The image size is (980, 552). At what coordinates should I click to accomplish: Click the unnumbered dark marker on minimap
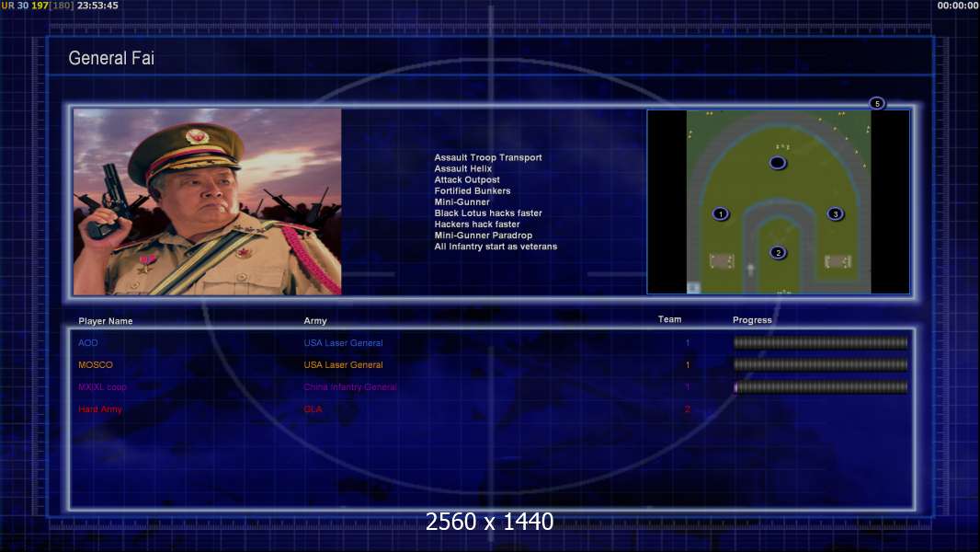point(778,163)
